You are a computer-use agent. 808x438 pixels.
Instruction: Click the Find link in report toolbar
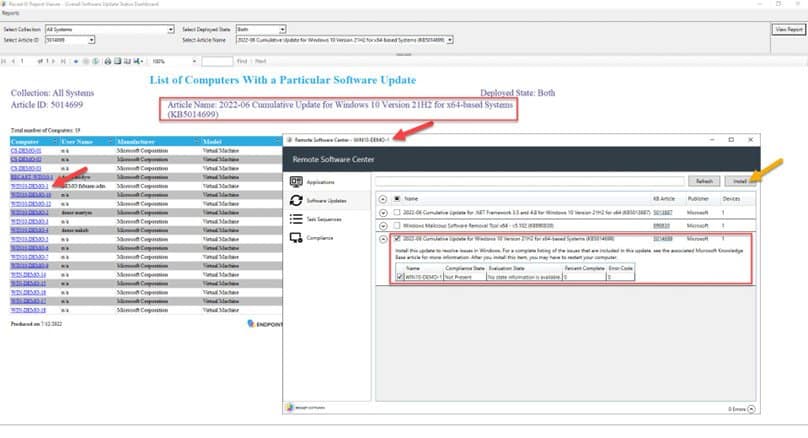(242, 61)
